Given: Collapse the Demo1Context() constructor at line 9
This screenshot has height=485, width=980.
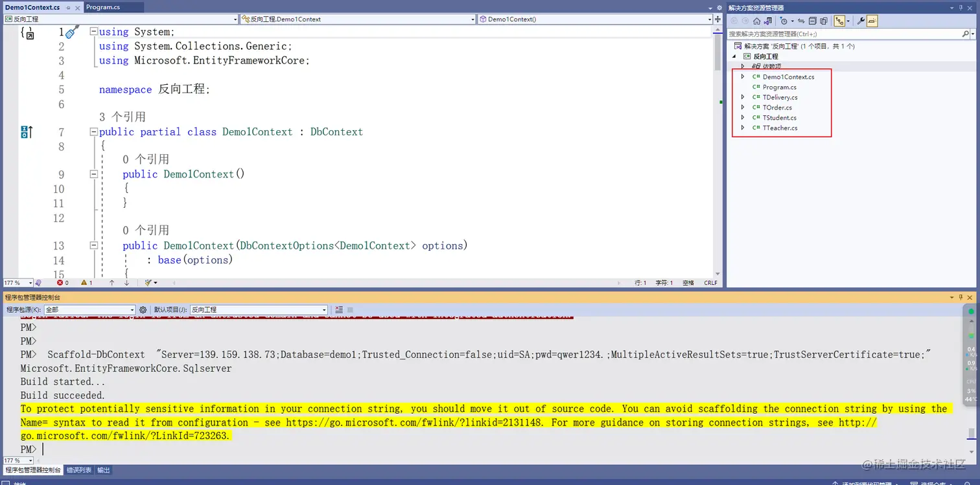Looking at the screenshot, I should tap(93, 174).
